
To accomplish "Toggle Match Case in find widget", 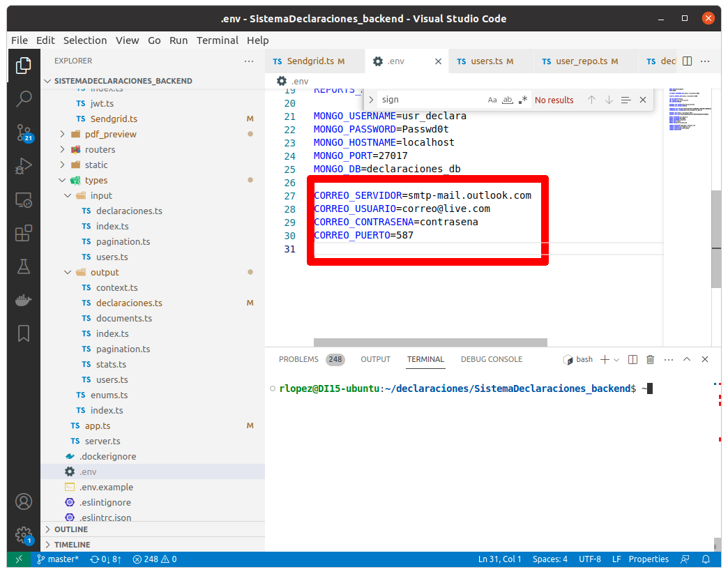I will tap(492, 100).
